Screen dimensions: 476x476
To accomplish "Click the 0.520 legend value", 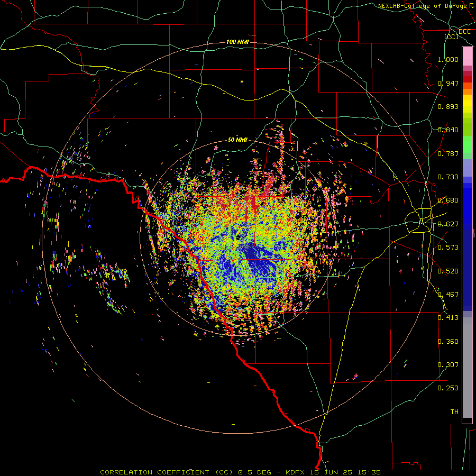I will [x=448, y=271].
